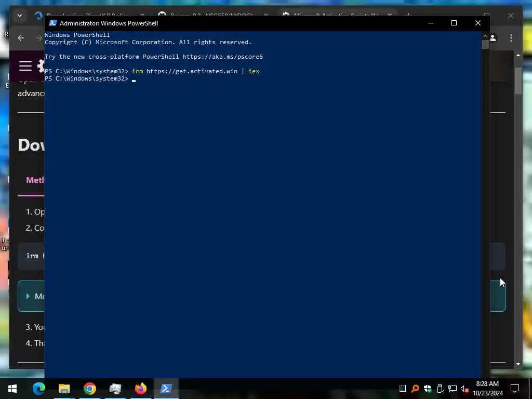The width and height of the screenshot is (532, 399).
Task: Close the Chrome browser window
Action: pyautogui.click(x=511, y=16)
